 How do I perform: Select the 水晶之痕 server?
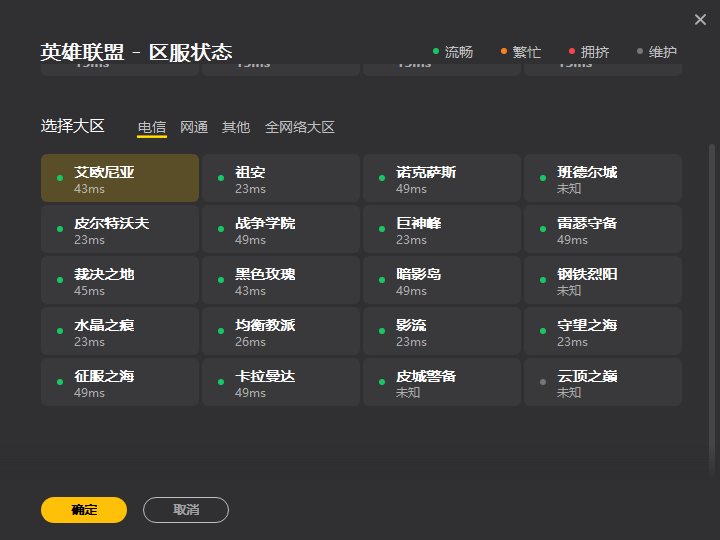click(x=120, y=331)
